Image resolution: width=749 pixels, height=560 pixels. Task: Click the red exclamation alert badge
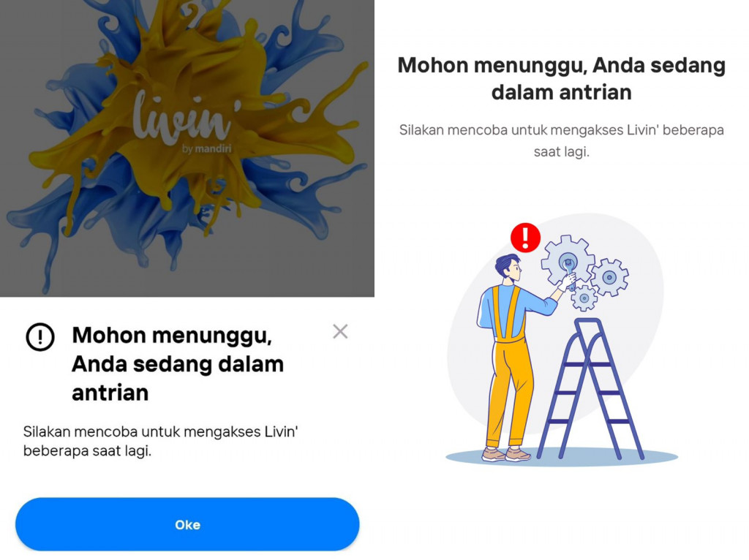(x=525, y=238)
